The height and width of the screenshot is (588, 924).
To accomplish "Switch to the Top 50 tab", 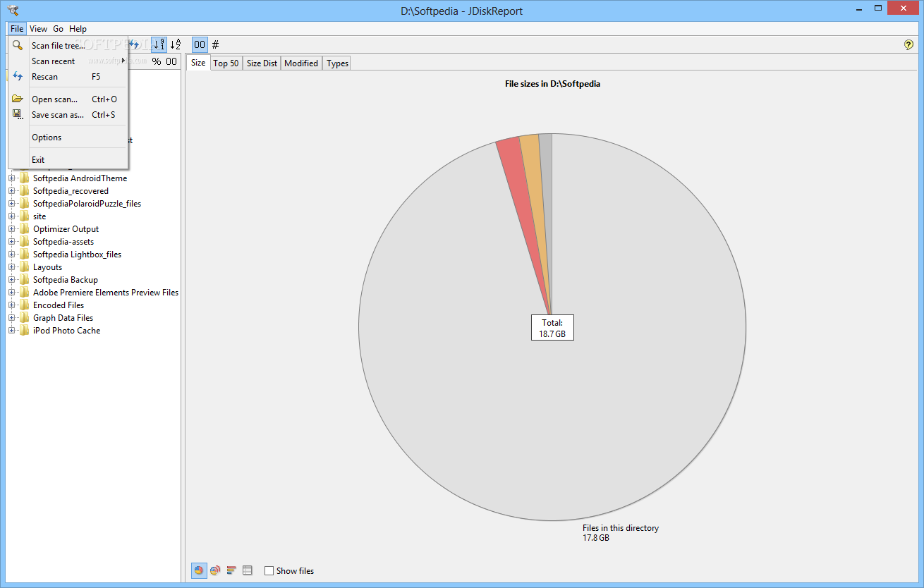I will (226, 63).
